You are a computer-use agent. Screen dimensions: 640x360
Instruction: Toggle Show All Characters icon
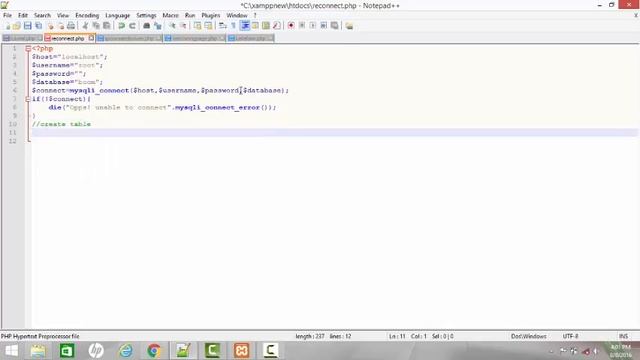click(233, 26)
